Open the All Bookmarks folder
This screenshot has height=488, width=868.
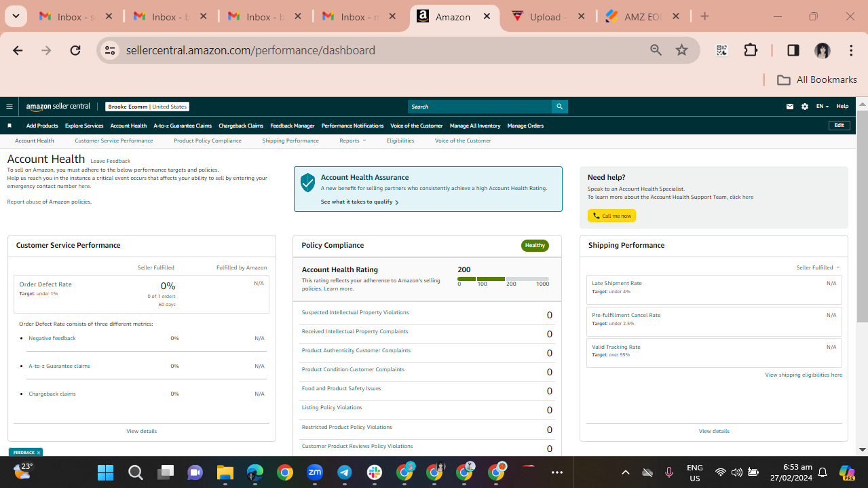[817, 79]
